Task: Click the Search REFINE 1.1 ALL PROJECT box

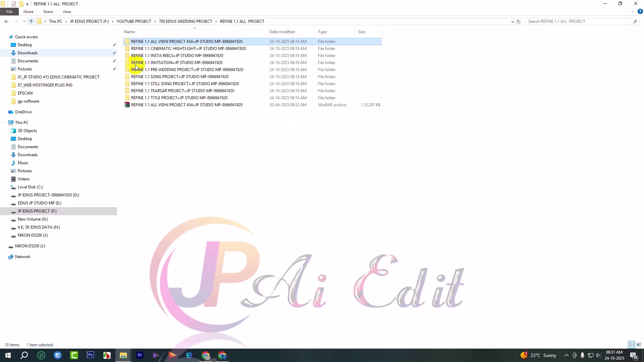Action: pos(579,21)
